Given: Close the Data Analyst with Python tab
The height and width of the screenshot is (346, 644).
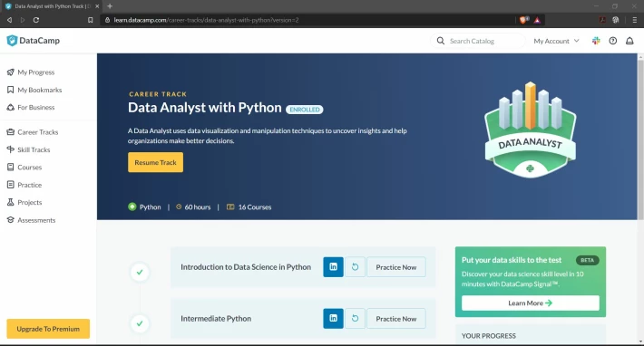Looking at the screenshot, I should coord(97,6).
